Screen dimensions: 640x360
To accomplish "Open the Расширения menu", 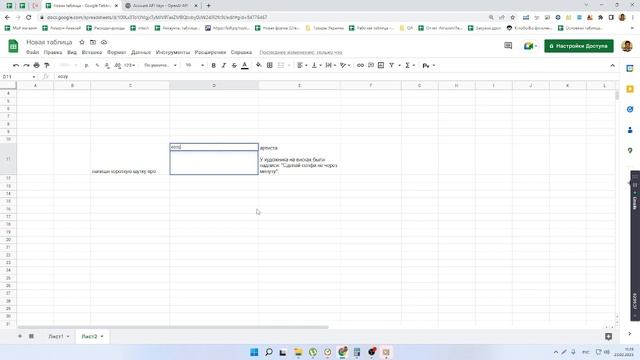I will (210, 53).
